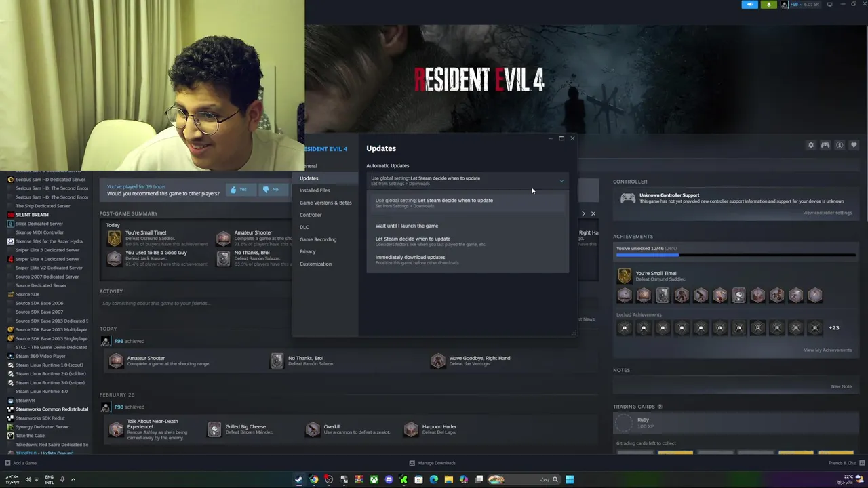Open Game Versions & Betas tab

pyautogui.click(x=325, y=203)
